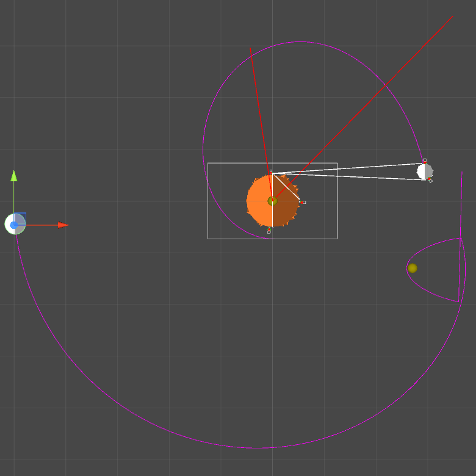Click the olive dot at the orange sun's center

click(272, 201)
